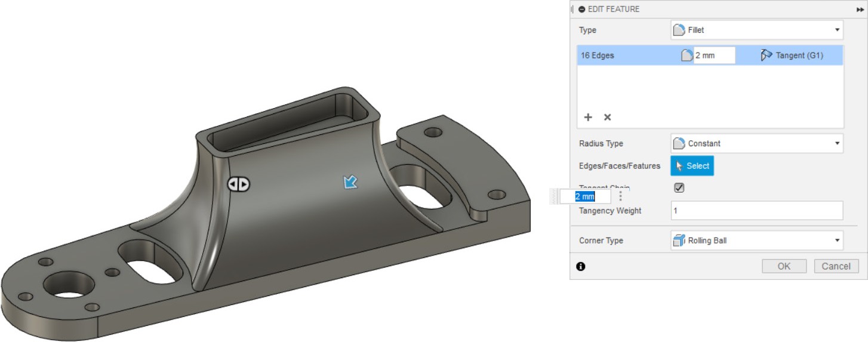The width and height of the screenshot is (868, 342).
Task: Click the blue fillet radius arrow manipulator
Action: 350,182
